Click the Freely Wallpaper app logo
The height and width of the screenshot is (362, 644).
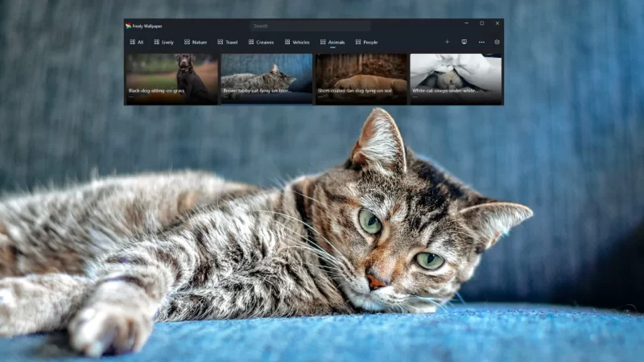click(129, 26)
